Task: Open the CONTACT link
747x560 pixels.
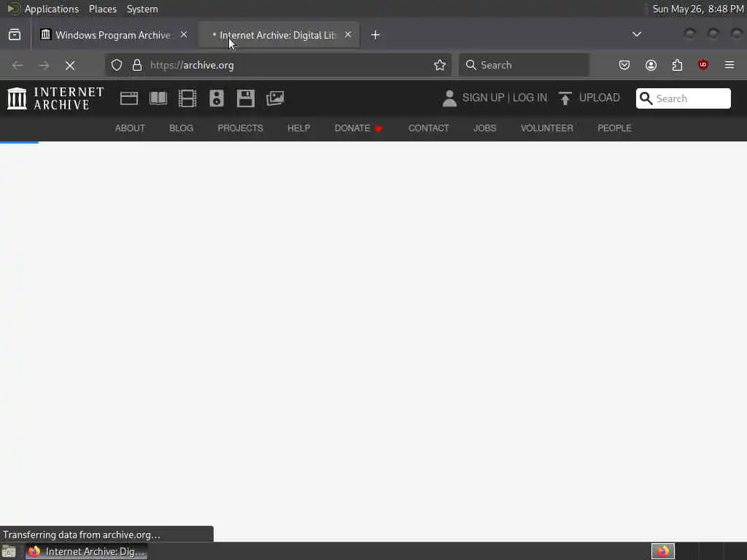Action: point(429,128)
